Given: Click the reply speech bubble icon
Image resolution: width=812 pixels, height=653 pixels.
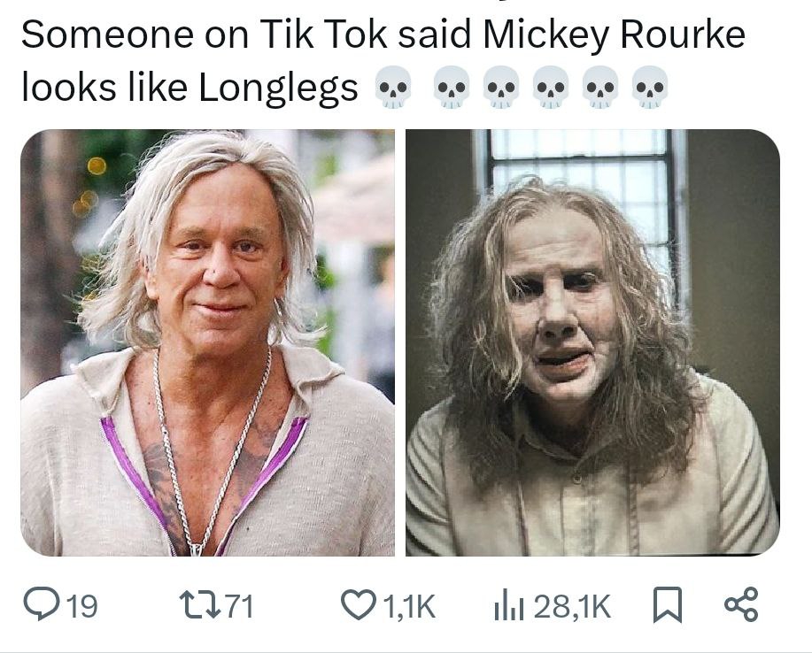Looking at the screenshot, I should coord(42,604).
